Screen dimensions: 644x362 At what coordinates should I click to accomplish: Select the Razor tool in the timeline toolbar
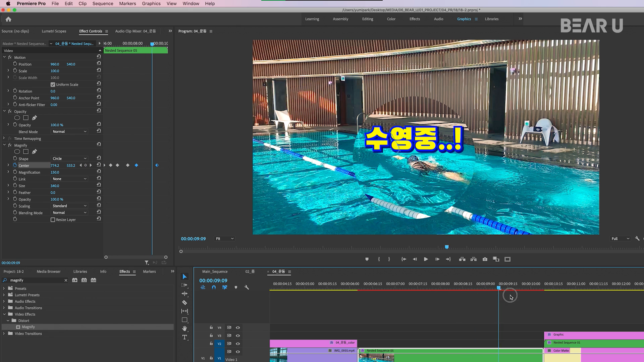click(184, 302)
